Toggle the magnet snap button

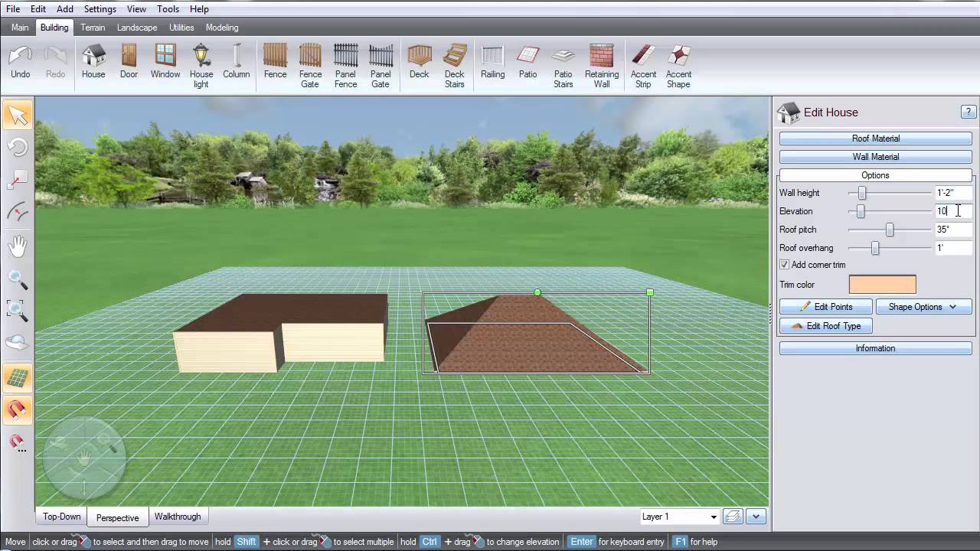click(x=18, y=410)
